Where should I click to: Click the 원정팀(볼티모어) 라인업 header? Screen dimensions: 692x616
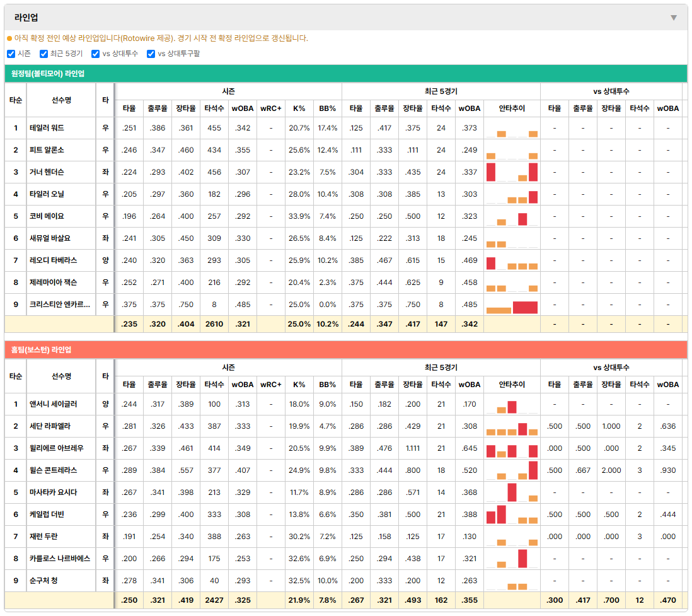click(48, 74)
